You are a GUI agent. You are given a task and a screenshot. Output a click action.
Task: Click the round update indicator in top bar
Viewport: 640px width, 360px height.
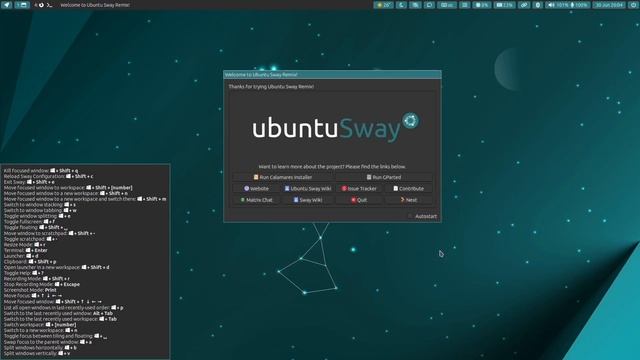[x=41, y=5]
